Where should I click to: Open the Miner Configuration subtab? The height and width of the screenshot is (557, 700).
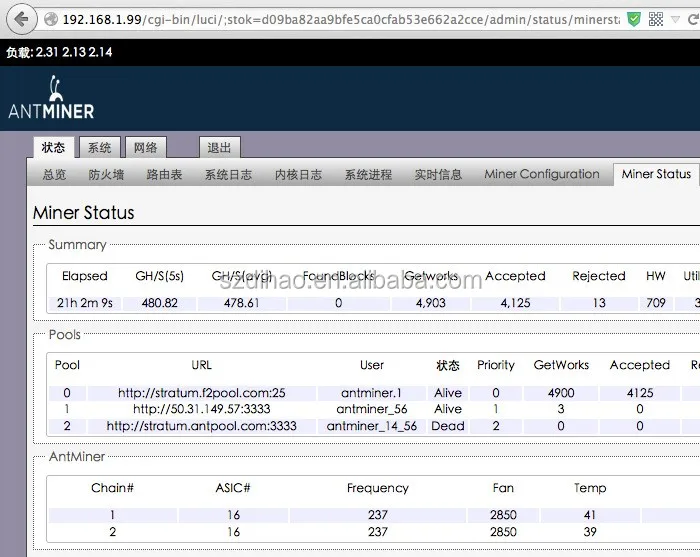point(542,174)
